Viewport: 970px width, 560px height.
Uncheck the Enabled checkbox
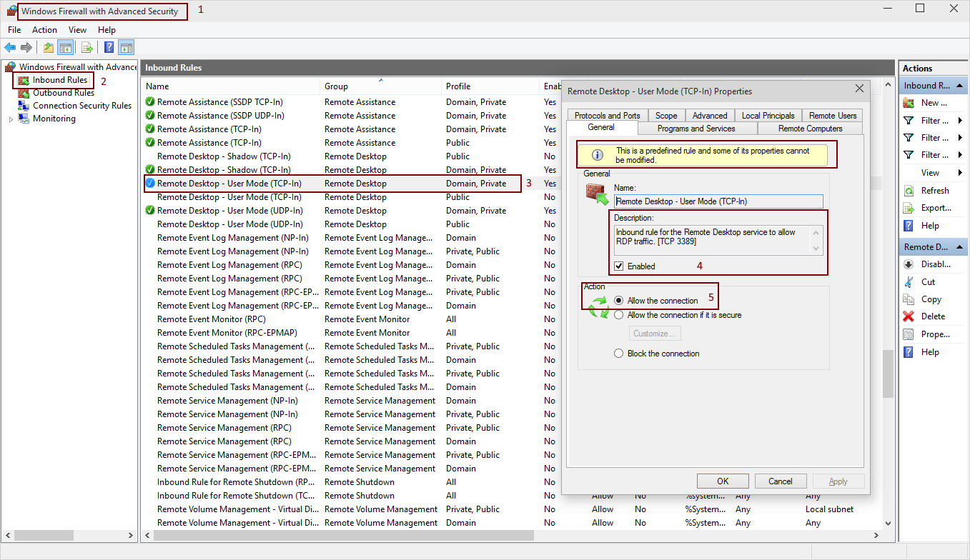pyautogui.click(x=618, y=266)
